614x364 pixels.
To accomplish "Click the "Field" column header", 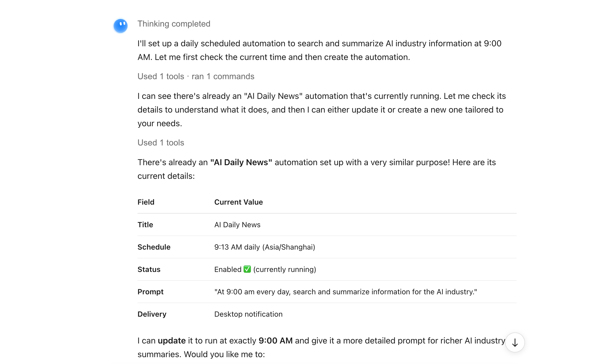I will coord(146,202).
